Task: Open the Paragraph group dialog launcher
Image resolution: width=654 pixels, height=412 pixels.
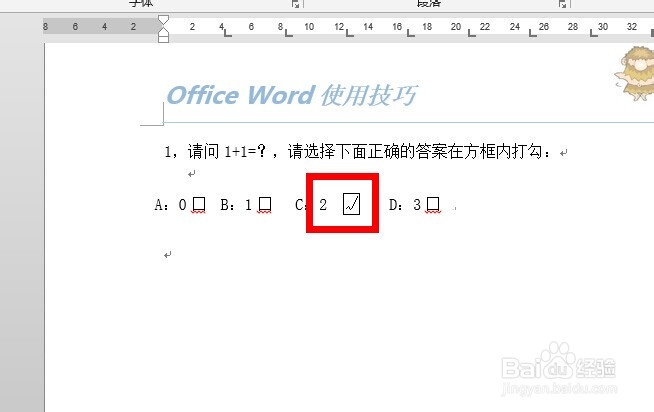Action: tap(563, 4)
